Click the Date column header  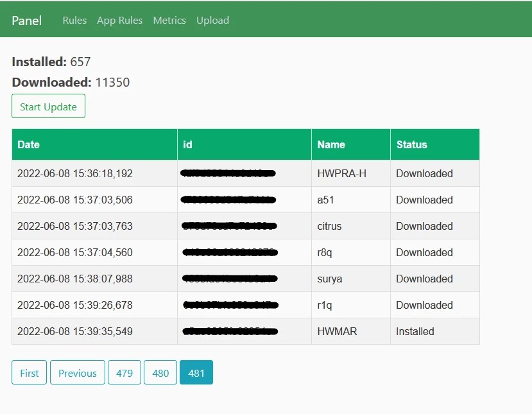pyautogui.click(x=29, y=144)
